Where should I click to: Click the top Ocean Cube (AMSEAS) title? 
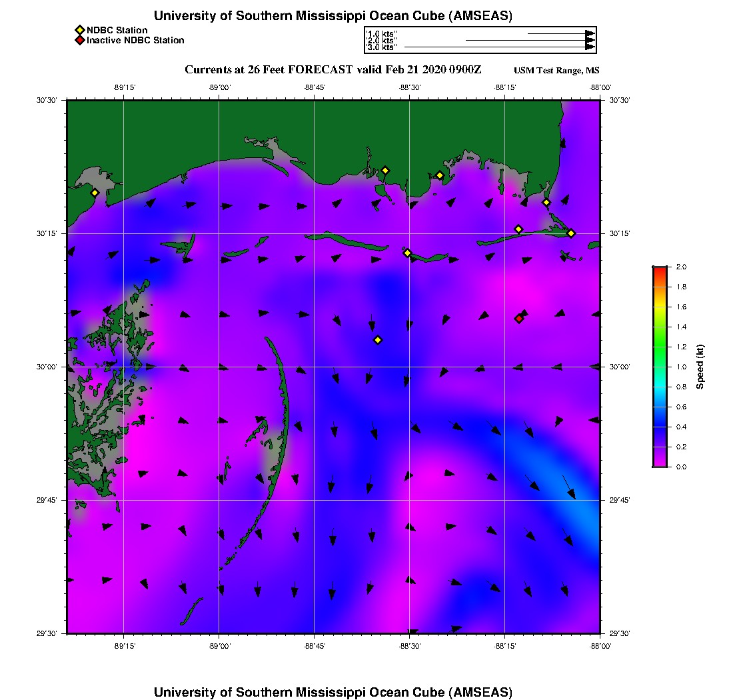click(333, 15)
